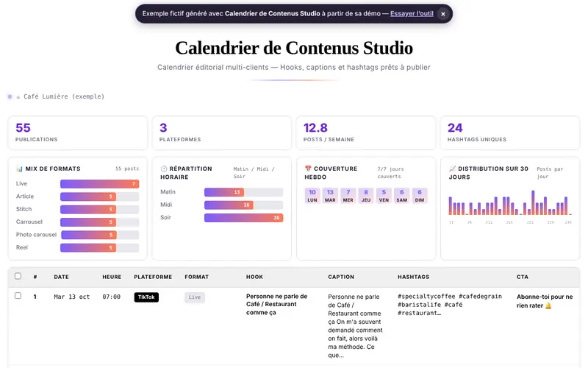Select the MAR day tile showing 13

[x=330, y=196]
